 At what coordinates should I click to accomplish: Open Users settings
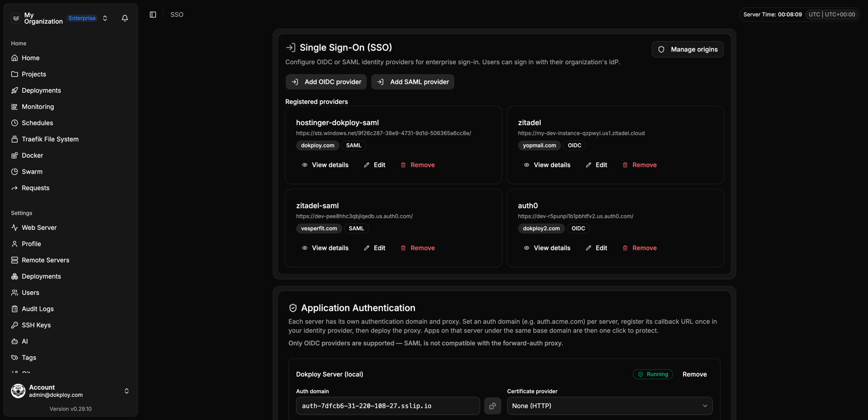click(x=71, y=293)
